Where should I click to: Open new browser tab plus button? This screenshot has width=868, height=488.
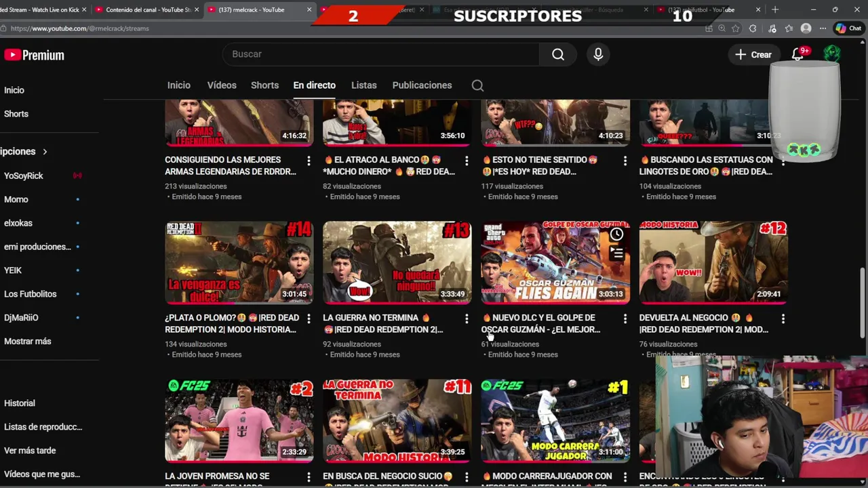[x=775, y=9]
